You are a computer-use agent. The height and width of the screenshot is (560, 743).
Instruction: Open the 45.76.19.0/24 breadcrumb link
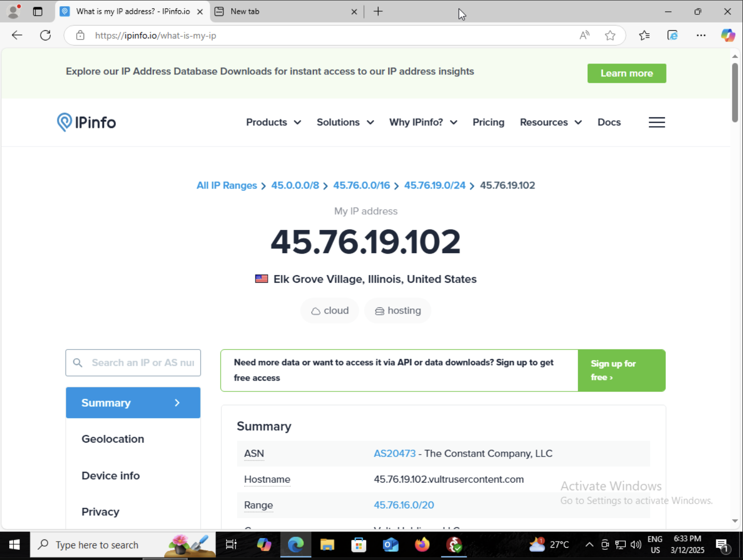(x=435, y=185)
